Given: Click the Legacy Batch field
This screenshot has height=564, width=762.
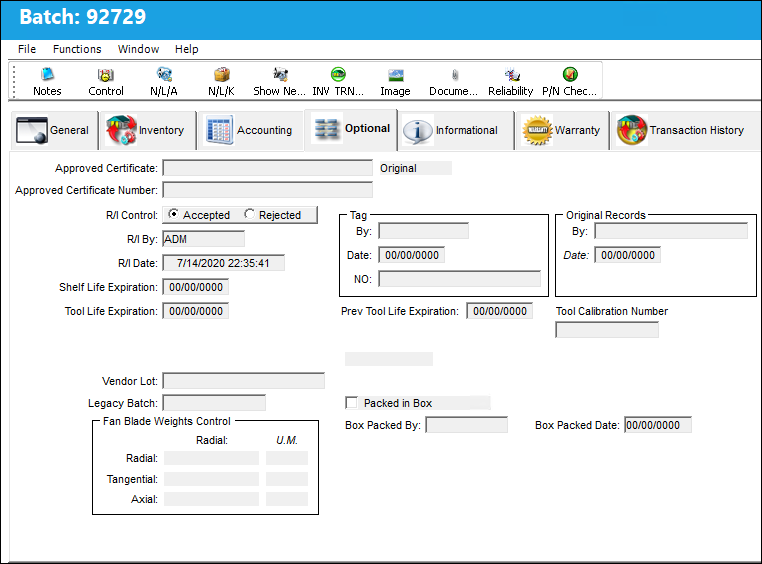Looking at the screenshot, I should 214,403.
